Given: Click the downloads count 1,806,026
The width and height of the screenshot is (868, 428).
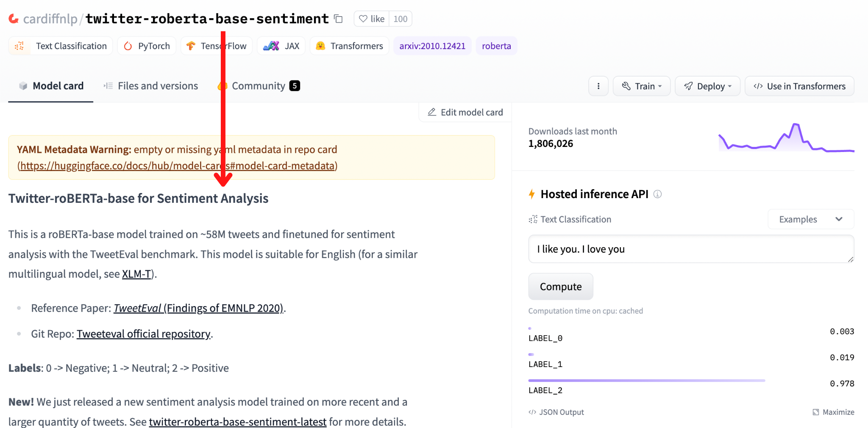Looking at the screenshot, I should point(551,144).
